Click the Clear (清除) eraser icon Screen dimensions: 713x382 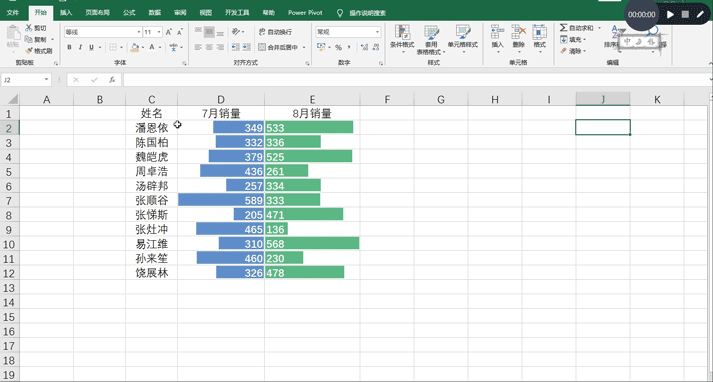pos(563,51)
